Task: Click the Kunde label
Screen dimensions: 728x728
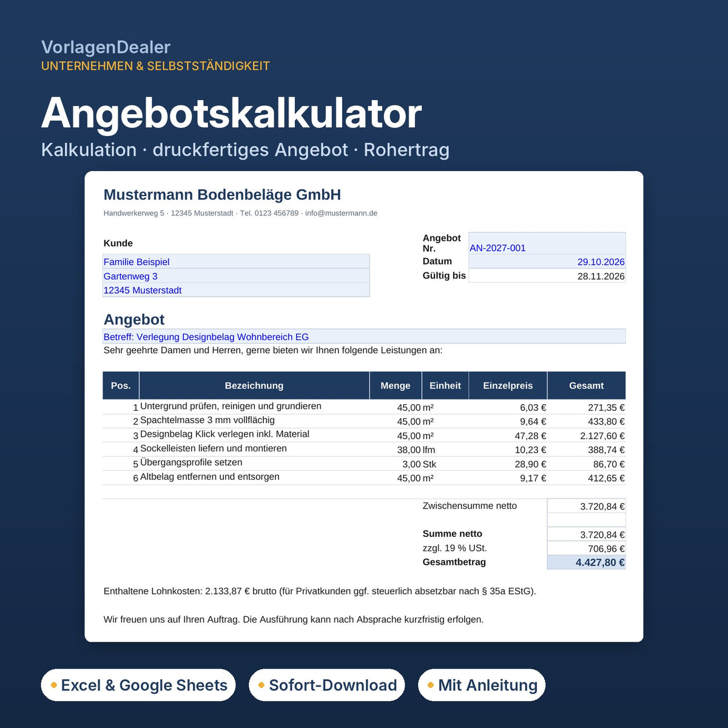Action: (x=118, y=243)
